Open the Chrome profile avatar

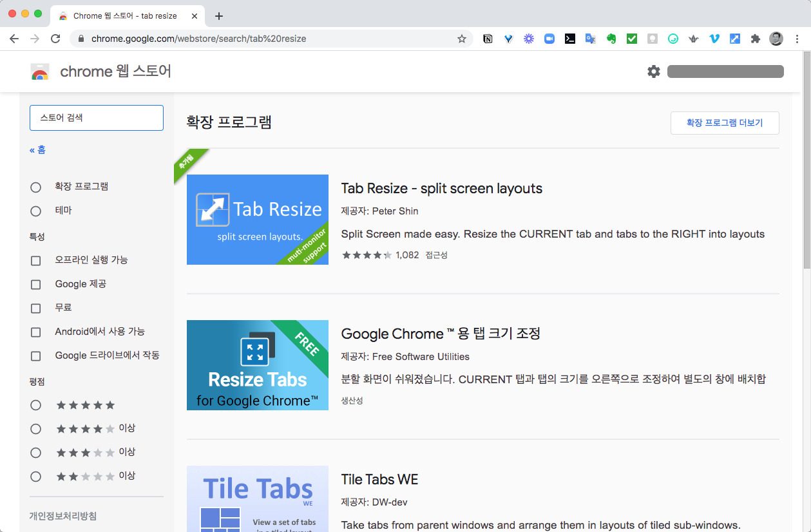(776, 39)
